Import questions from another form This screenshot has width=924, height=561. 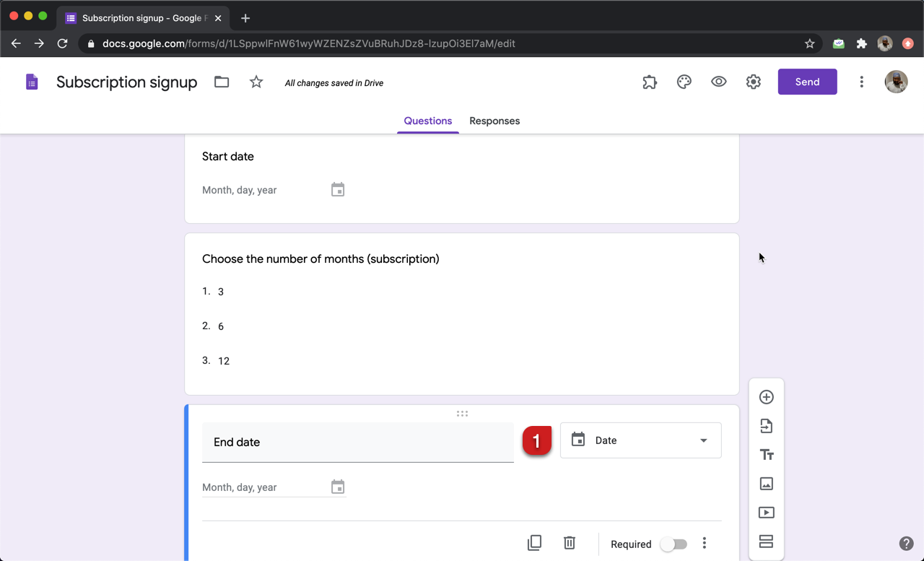(x=766, y=425)
